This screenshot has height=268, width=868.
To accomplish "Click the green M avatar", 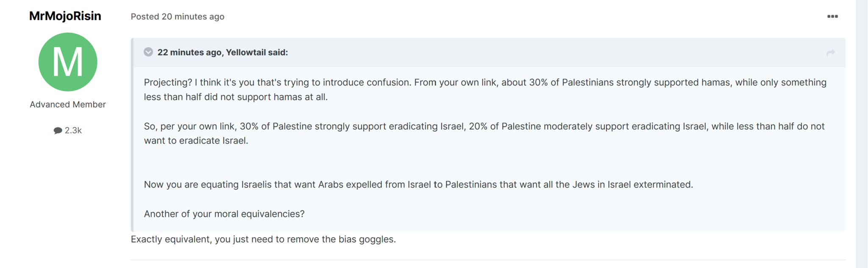I will tap(68, 62).
